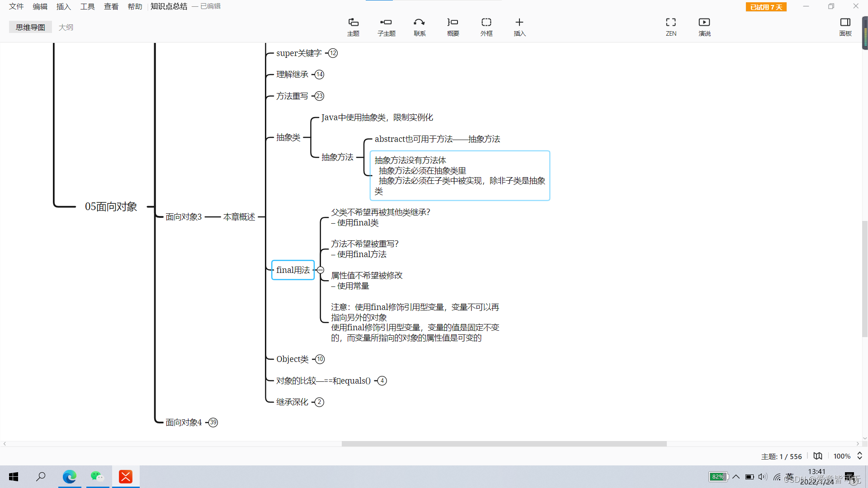Screen dimensions: 868x488
Task: Click the zoom level stepper arrows
Action: coord(859,456)
